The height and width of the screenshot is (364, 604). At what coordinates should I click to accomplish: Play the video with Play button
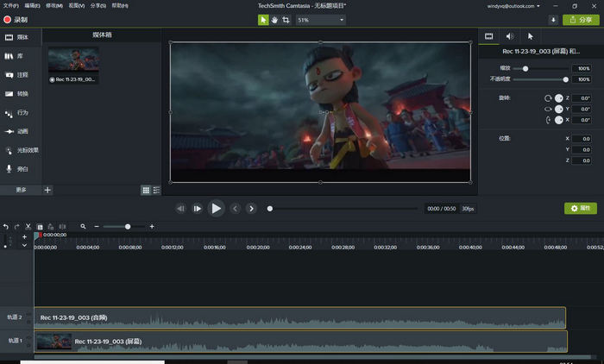[x=216, y=209]
